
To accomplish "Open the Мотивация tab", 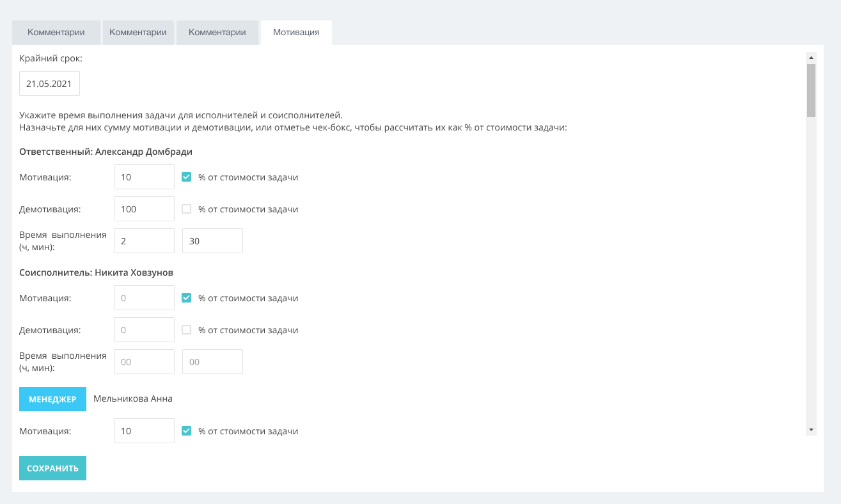I will 296,33.
